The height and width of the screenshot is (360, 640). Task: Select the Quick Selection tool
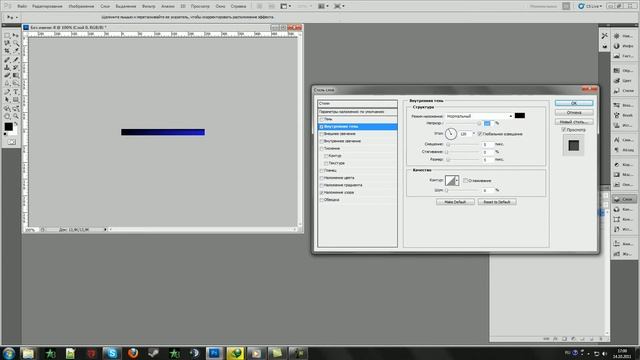click(16, 43)
